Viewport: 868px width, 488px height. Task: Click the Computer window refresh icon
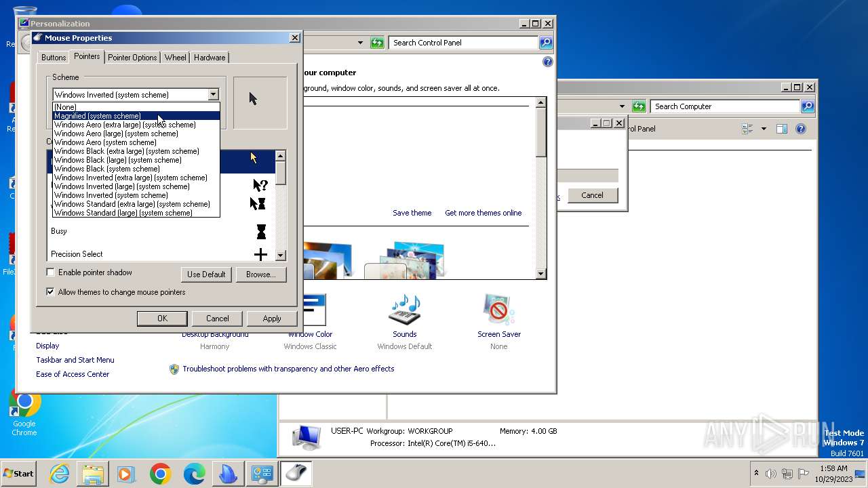639,106
